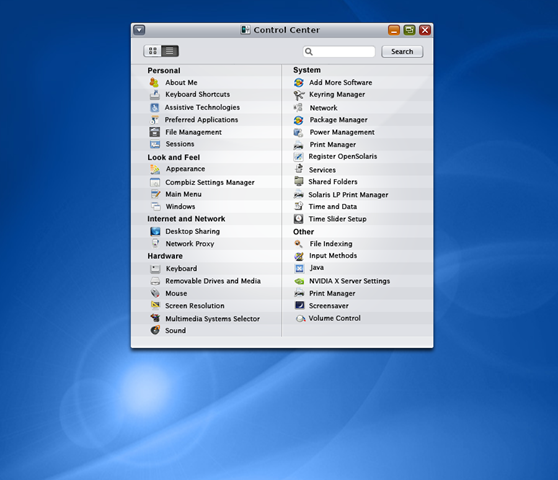Viewport: 558px width, 480px height.
Task: Switch to icon grid view
Action: coord(153,51)
